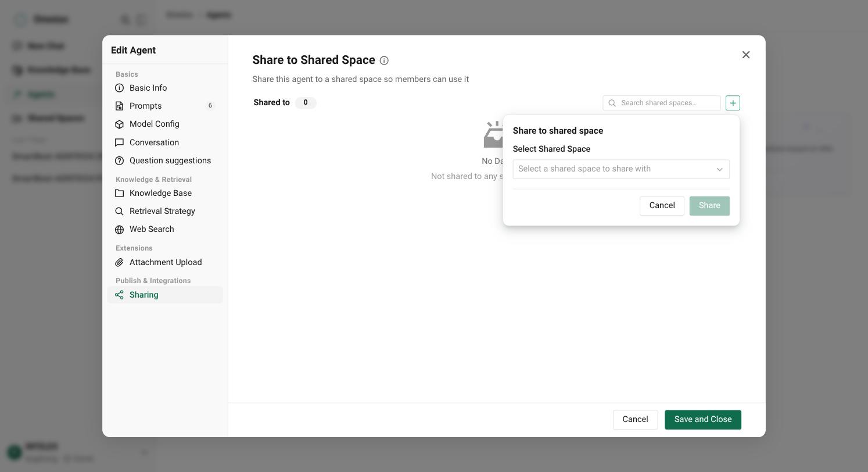The image size is (868, 472).
Task: Click the Prompts document icon
Action: point(119,106)
